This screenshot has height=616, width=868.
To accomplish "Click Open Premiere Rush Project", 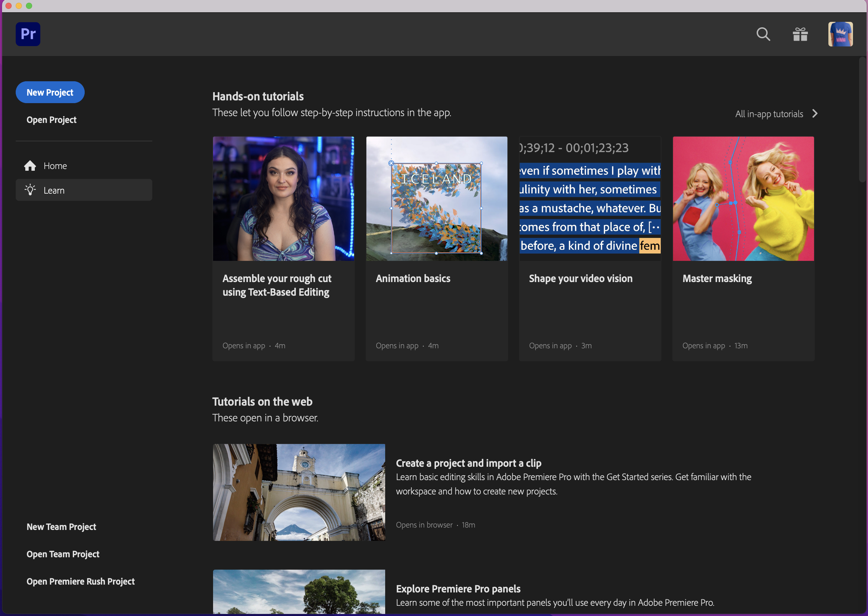I will pos(80,582).
